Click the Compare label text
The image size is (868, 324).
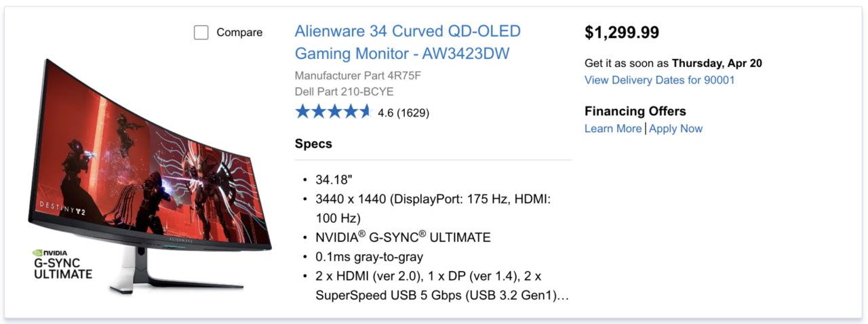pos(239,33)
